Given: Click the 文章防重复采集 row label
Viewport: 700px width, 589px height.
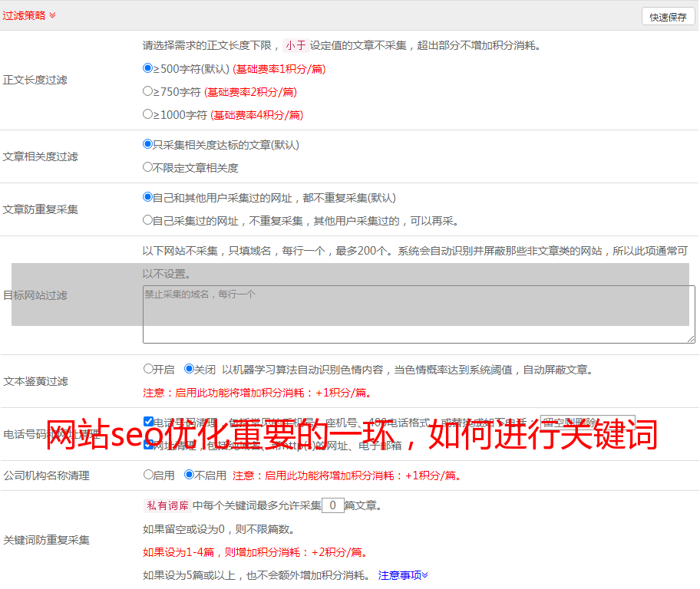Looking at the screenshot, I should (41, 209).
